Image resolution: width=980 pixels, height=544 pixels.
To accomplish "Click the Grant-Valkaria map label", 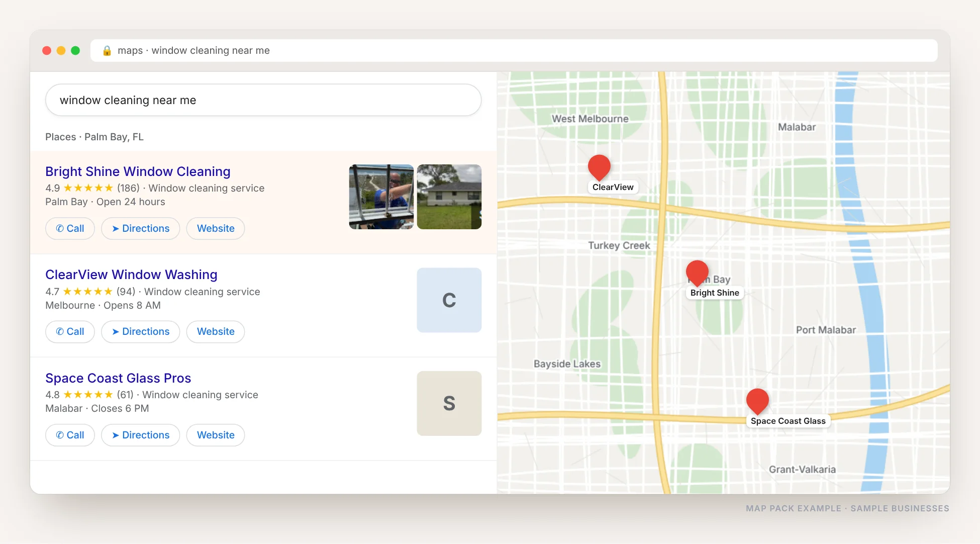I will pos(802,469).
